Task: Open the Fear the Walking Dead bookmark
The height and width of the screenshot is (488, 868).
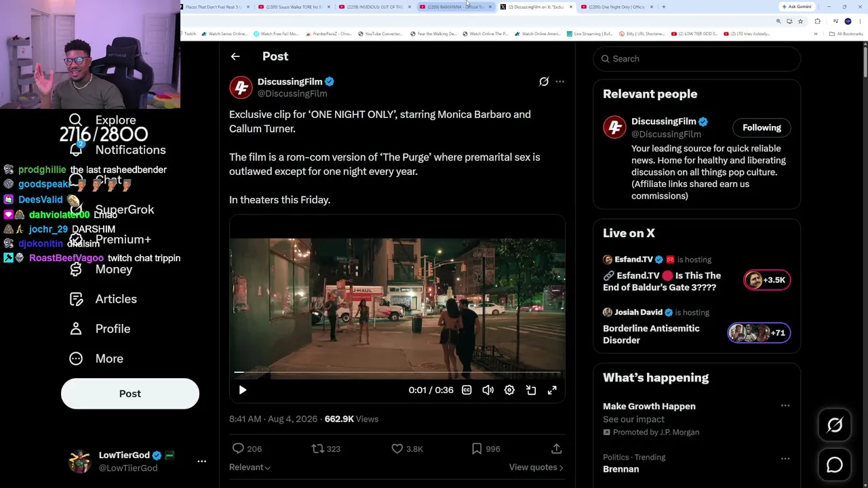Action: (x=435, y=34)
